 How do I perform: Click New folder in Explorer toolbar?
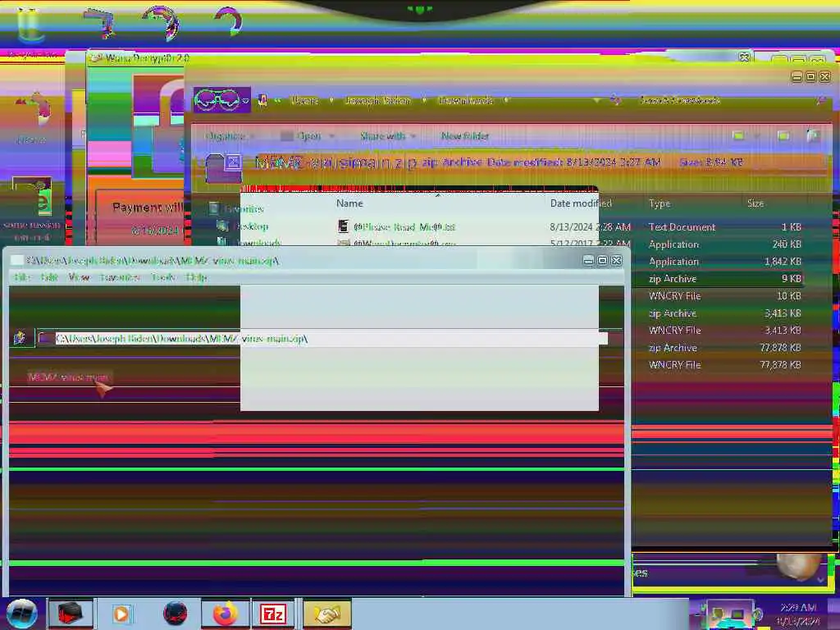[465, 136]
